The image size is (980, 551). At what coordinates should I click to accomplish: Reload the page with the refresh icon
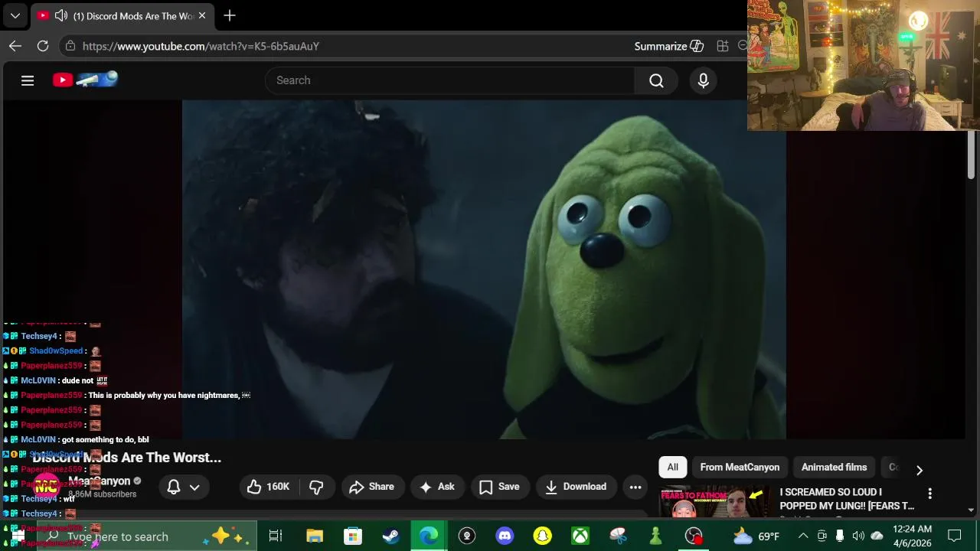pos(43,46)
